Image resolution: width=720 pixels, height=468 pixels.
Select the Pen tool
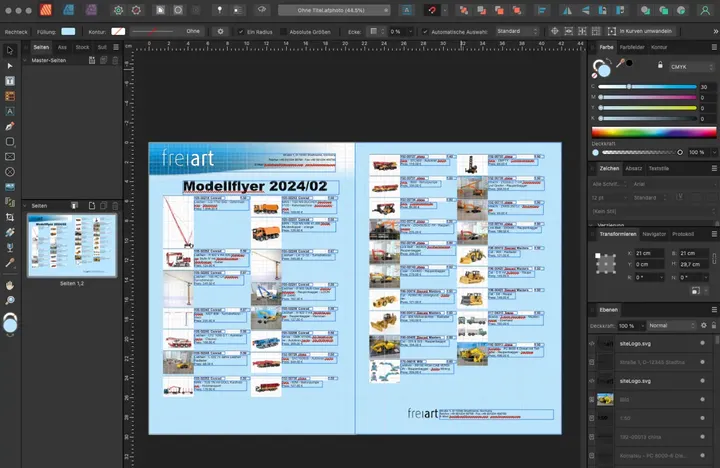pos(10,127)
